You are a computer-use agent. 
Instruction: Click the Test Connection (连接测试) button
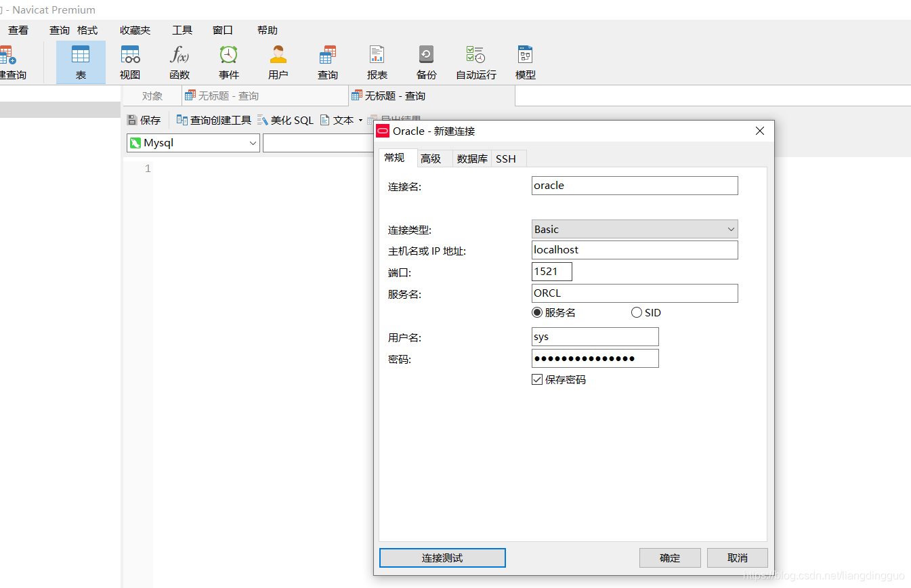pos(442,558)
